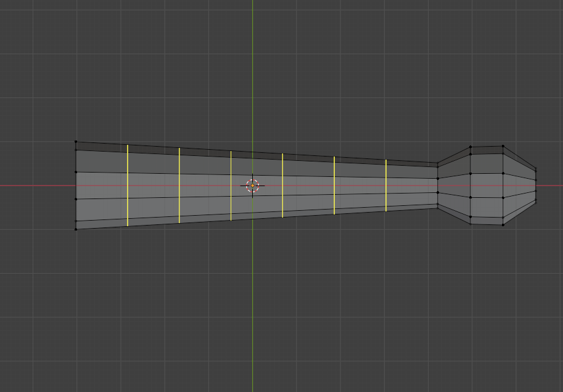Select the top-left corner vertex of the mesh

coord(76,142)
